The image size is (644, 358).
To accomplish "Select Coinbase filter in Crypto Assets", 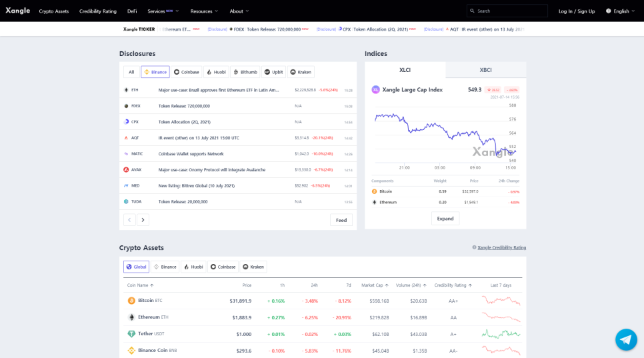I will pyautogui.click(x=223, y=267).
